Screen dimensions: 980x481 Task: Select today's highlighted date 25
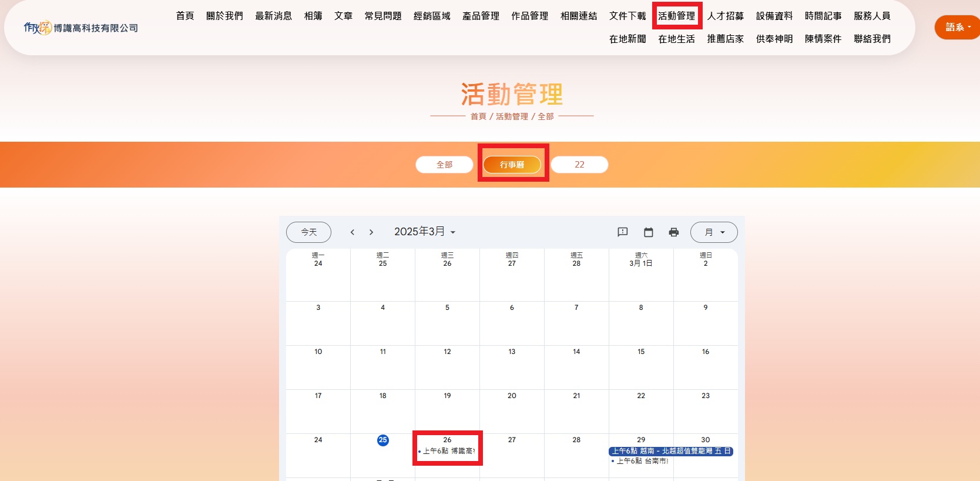click(x=382, y=440)
